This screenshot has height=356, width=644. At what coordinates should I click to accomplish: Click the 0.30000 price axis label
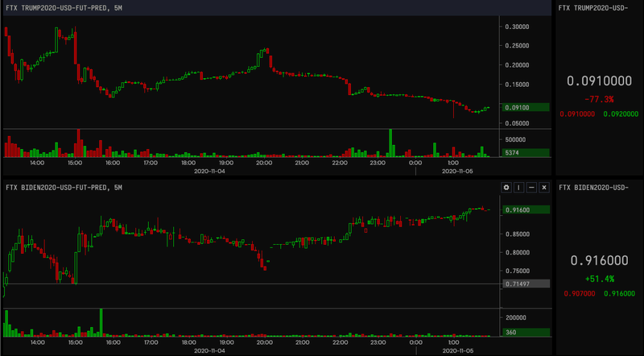(x=517, y=27)
